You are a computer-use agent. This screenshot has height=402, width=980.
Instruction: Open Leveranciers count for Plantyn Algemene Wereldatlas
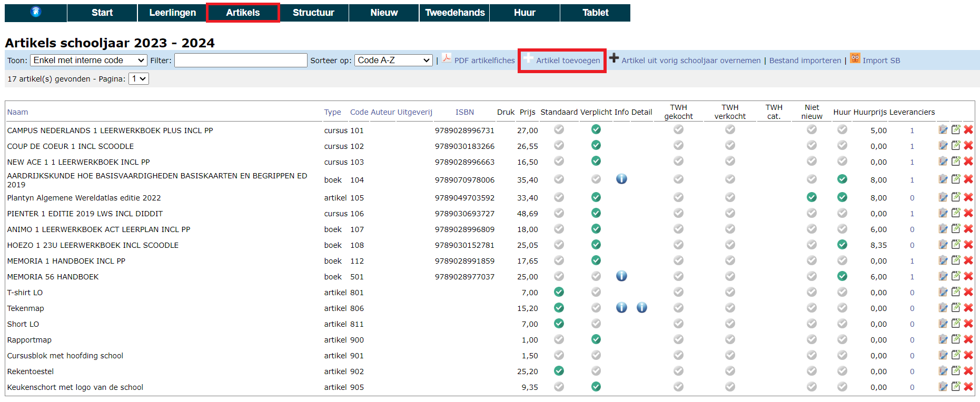912,198
